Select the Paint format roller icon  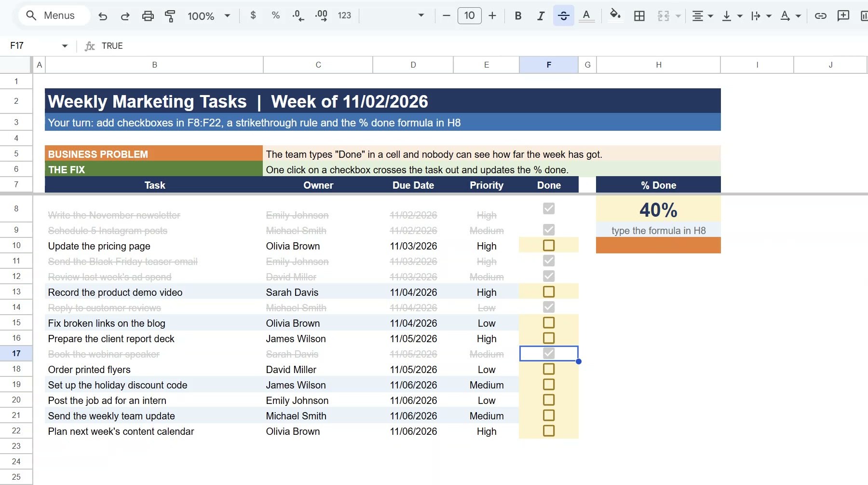pyautogui.click(x=170, y=16)
